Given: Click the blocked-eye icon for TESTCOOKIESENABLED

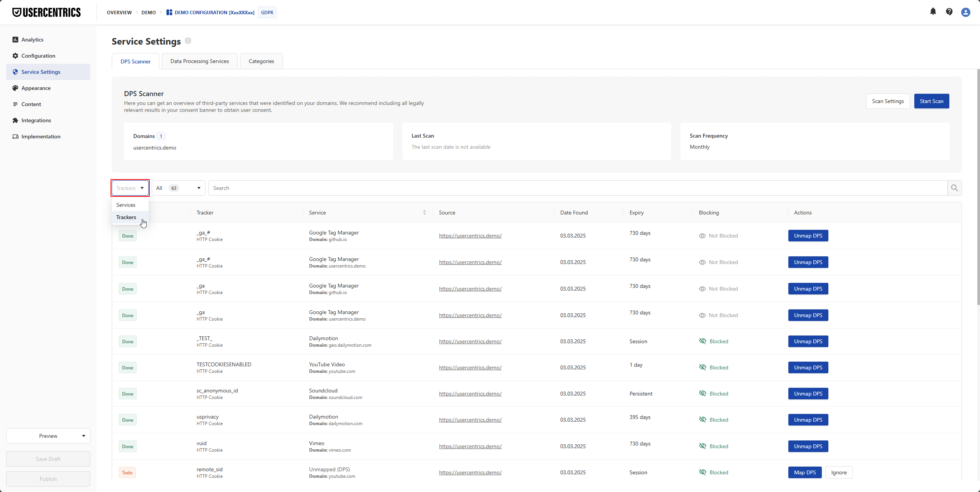Looking at the screenshot, I should [x=703, y=367].
